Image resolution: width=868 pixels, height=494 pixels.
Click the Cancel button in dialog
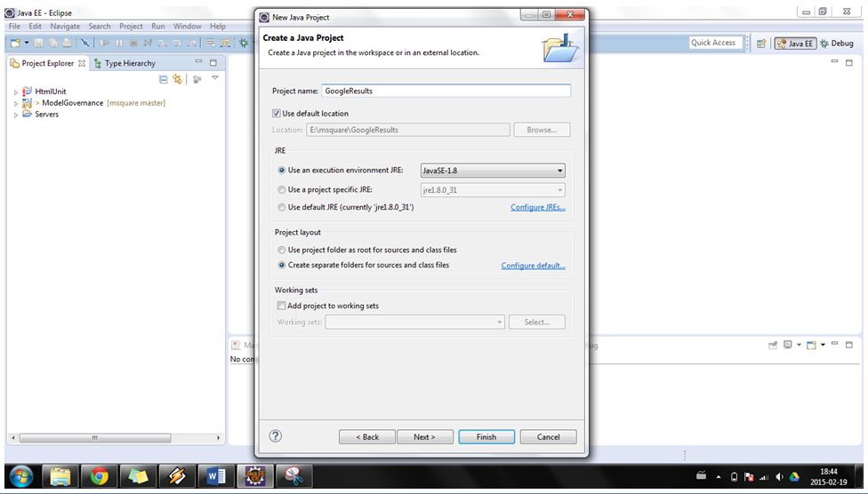[x=548, y=436]
